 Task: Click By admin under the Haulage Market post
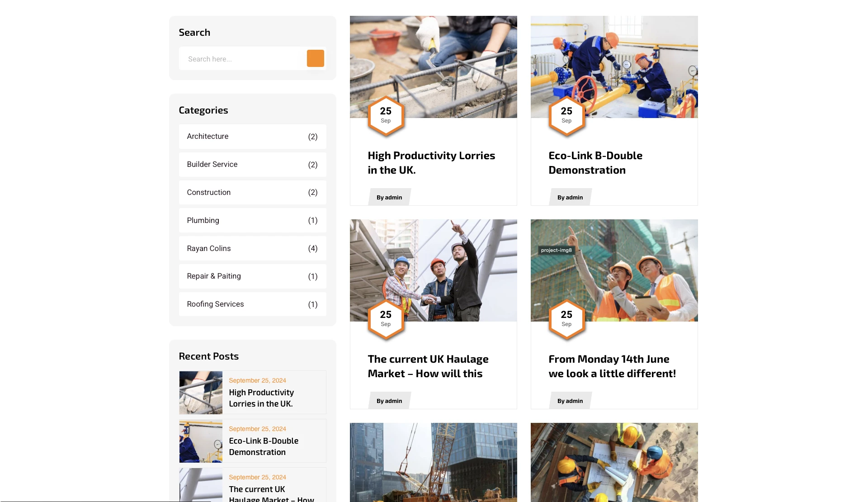[389, 401]
